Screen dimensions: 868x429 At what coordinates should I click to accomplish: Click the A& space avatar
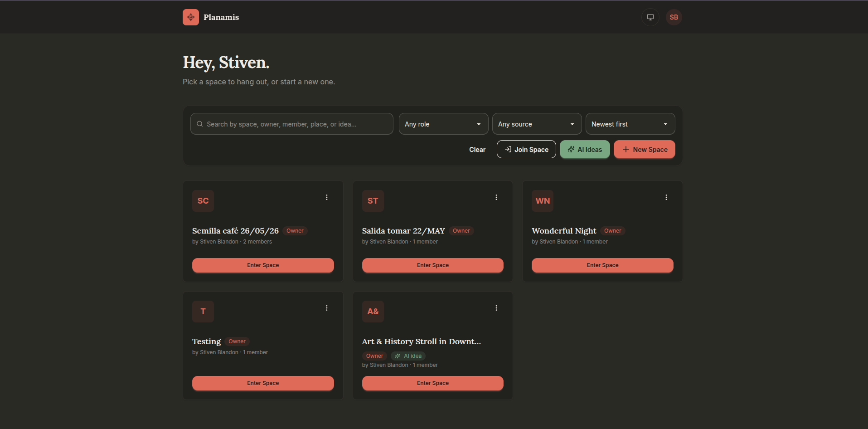click(x=373, y=312)
